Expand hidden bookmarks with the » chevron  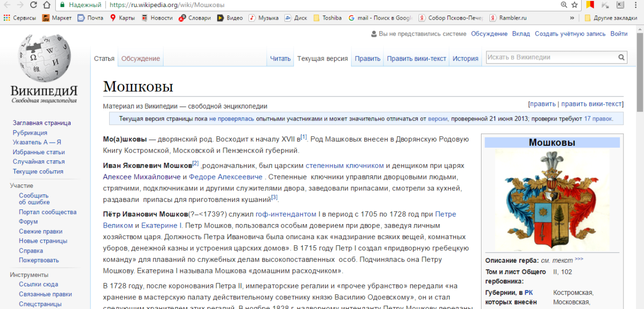click(x=572, y=18)
